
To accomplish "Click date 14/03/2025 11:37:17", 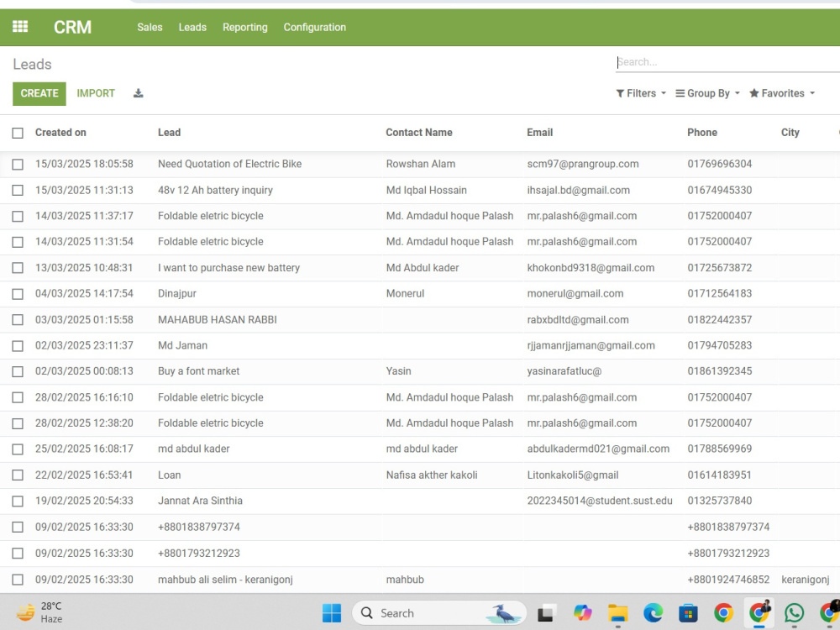I will (84, 216).
